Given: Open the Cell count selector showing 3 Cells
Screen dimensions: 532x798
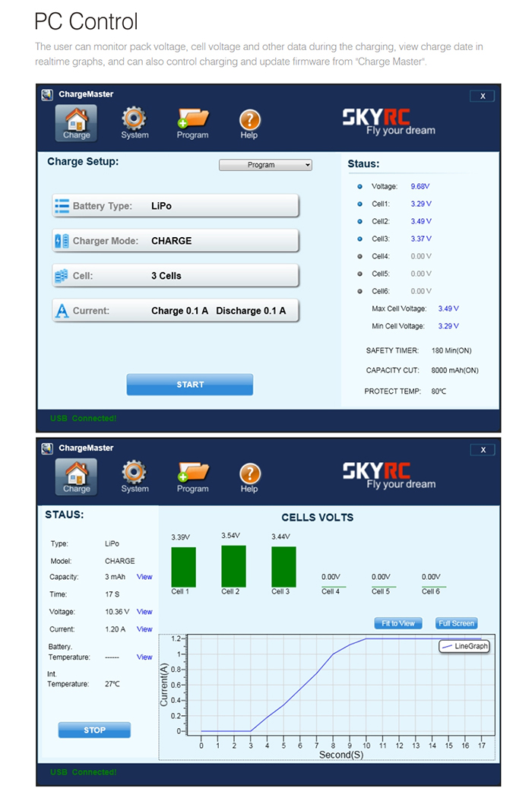Looking at the screenshot, I should coord(176,276).
